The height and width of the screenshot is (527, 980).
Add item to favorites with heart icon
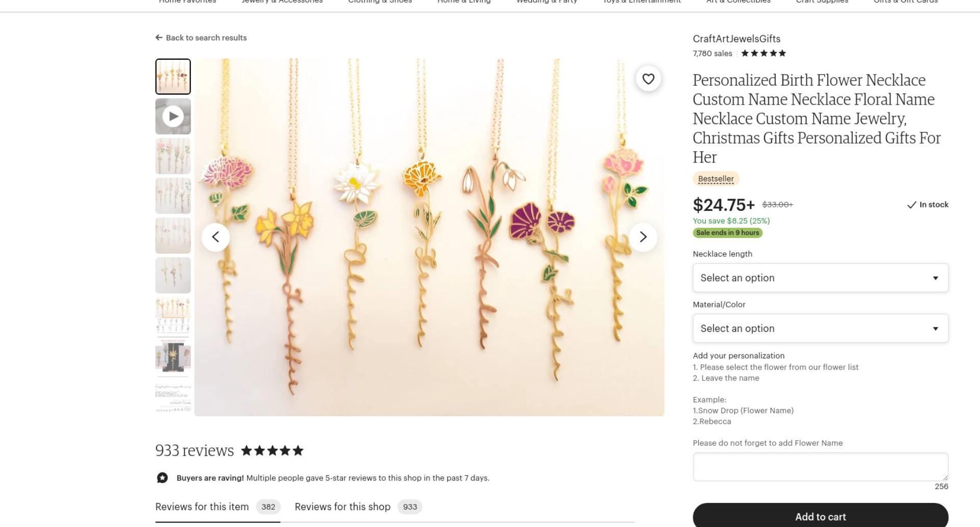pos(648,79)
